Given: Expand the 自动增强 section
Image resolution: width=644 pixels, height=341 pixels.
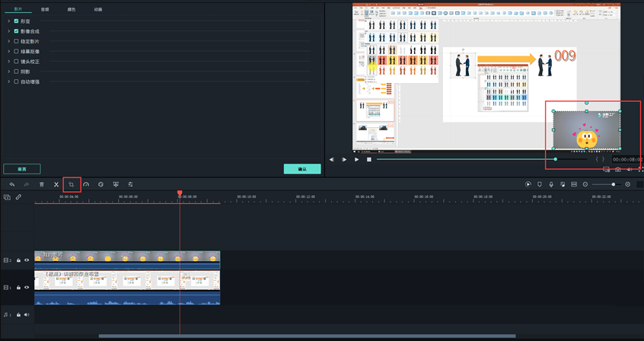Looking at the screenshot, I should (8, 81).
